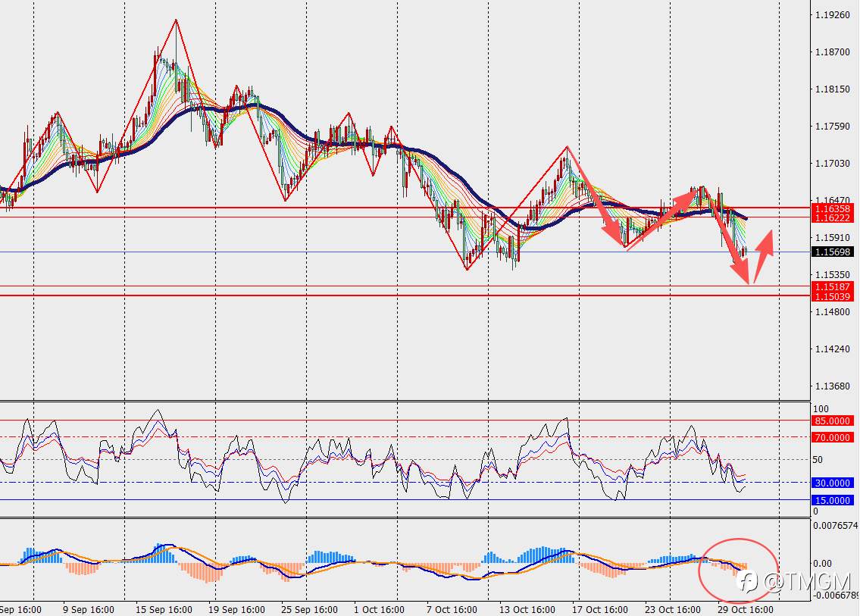Image resolution: width=860 pixels, height=616 pixels.
Task: Click the MACD scale value 0.0076574
Action: click(x=836, y=526)
